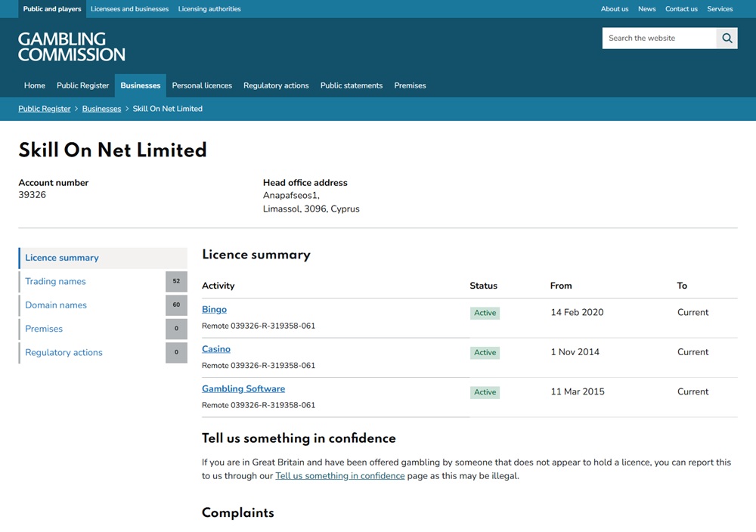Image resolution: width=756 pixels, height=532 pixels.
Task: Click the 60 count badge for Domain names
Action: tap(176, 305)
